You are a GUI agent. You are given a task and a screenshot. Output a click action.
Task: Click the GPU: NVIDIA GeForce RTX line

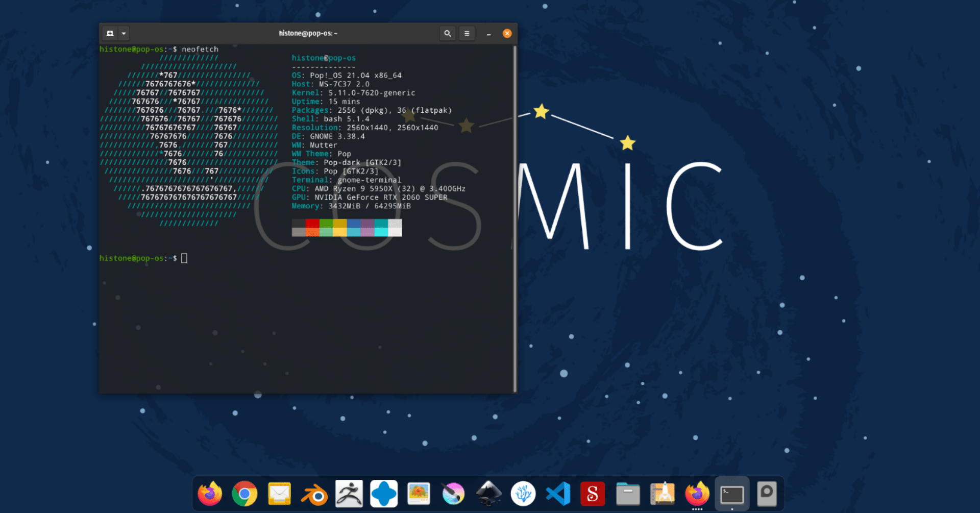click(370, 198)
